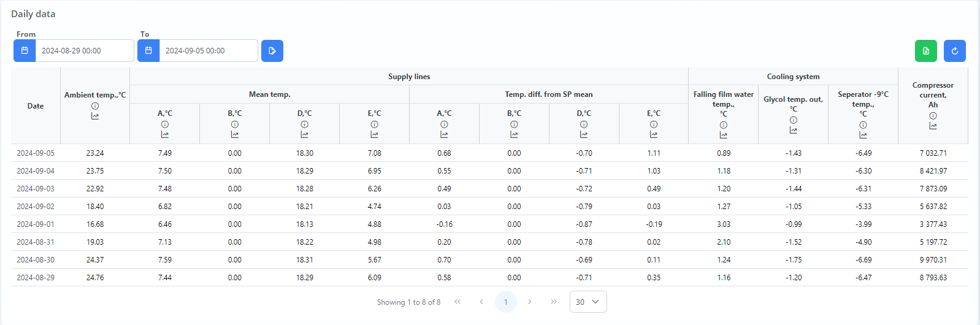Jump to last page double arrow
The image size is (980, 325).
tap(554, 302)
